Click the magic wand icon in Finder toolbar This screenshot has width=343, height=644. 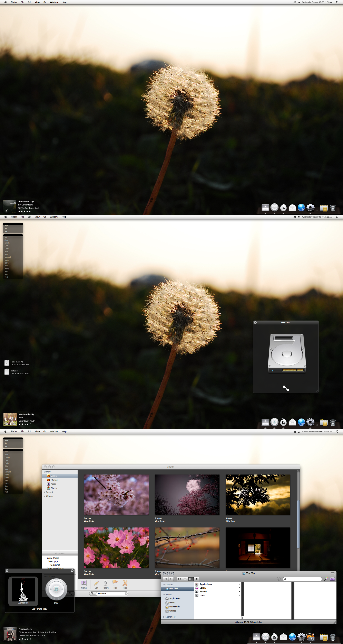coord(326,579)
